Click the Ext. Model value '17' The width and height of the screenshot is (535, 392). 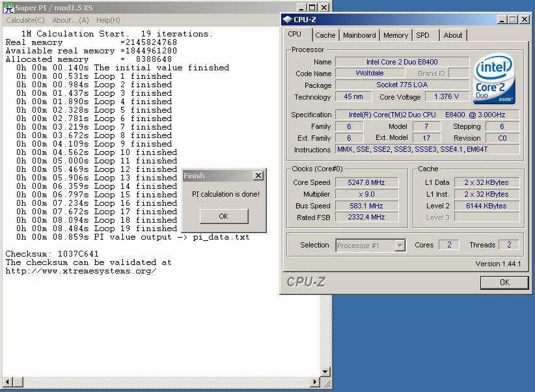pyautogui.click(x=426, y=138)
